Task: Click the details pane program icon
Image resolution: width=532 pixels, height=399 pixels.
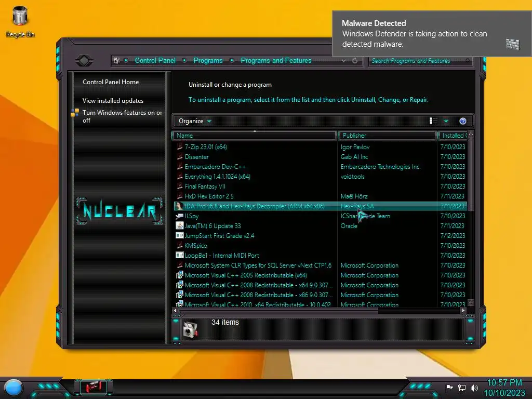Action: click(190, 329)
